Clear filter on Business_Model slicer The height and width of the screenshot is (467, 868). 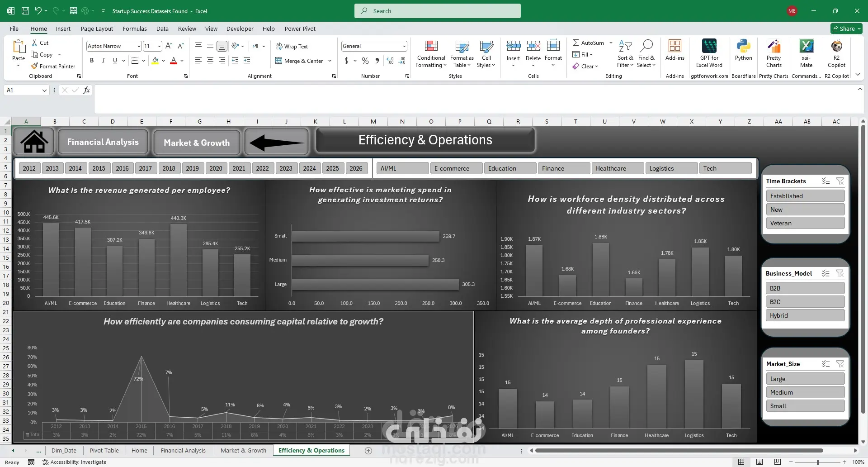tap(840, 273)
